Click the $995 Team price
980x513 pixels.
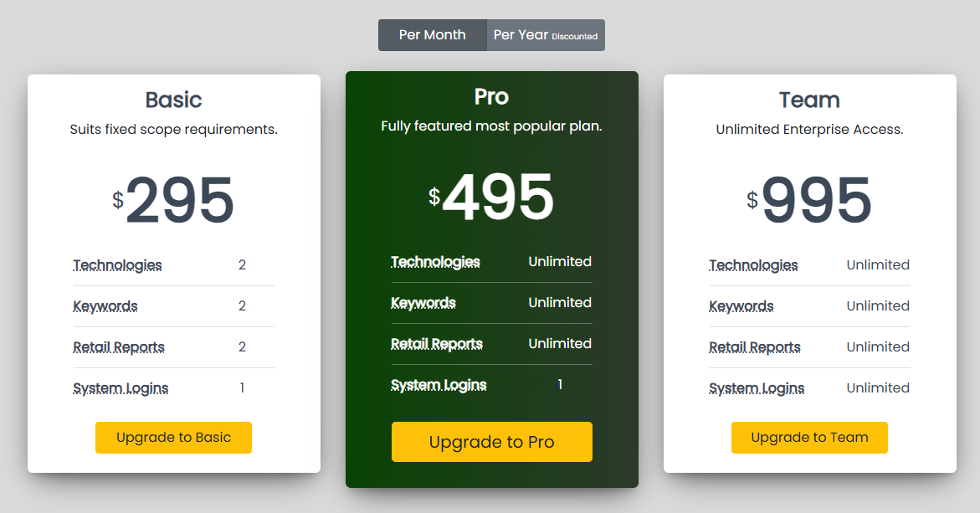pos(810,201)
